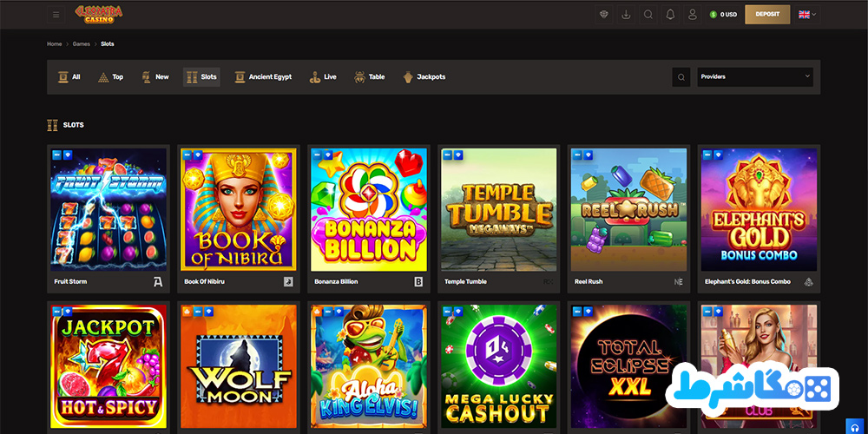Open the Book Of Nibiru game thumbnail
868x434 pixels.
239,209
